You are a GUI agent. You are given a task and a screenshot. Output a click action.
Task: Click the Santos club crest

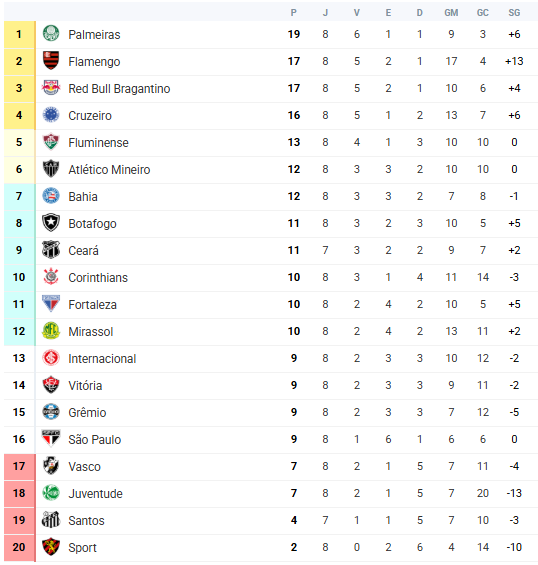pyautogui.click(x=51, y=520)
